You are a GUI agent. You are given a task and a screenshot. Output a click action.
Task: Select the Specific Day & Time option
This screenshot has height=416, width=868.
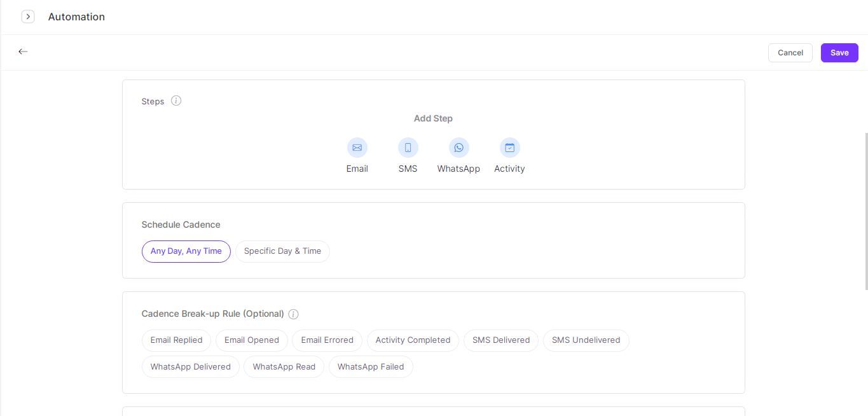(282, 251)
